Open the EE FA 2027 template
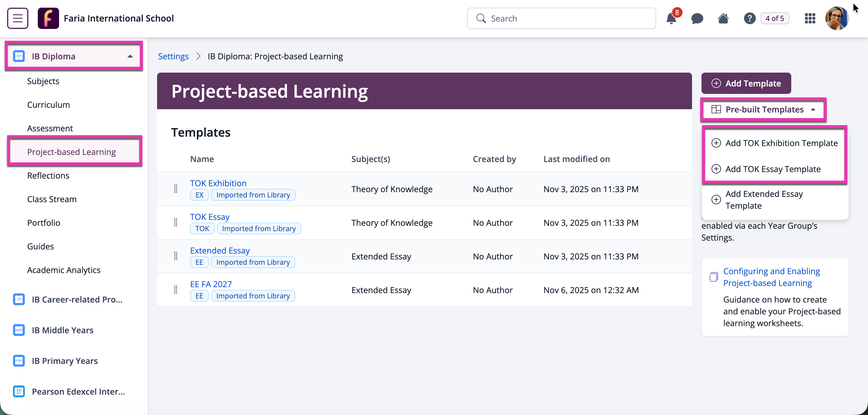 click(x=211, y=284)
